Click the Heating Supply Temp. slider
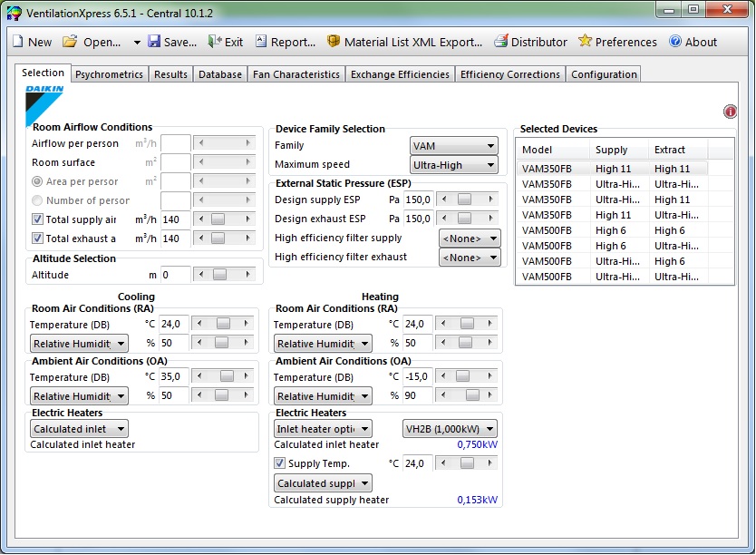This screenshot has width=756, height=555. tap(467, 463)
